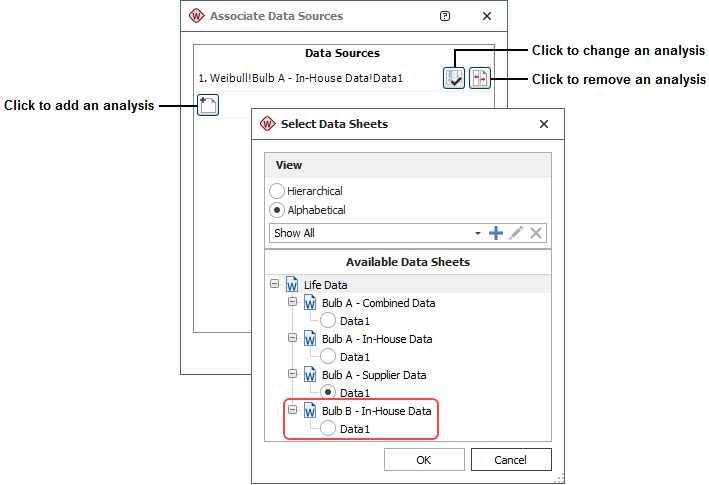Select Data1 under Bulb B - In-House Data
Image resolution: width=709 pixels, height=485 pixels.
pyautogui.click(x=328, y=428)
